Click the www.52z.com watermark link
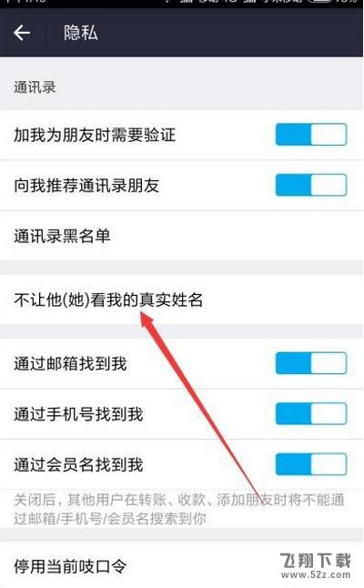 tap(316, 574)
